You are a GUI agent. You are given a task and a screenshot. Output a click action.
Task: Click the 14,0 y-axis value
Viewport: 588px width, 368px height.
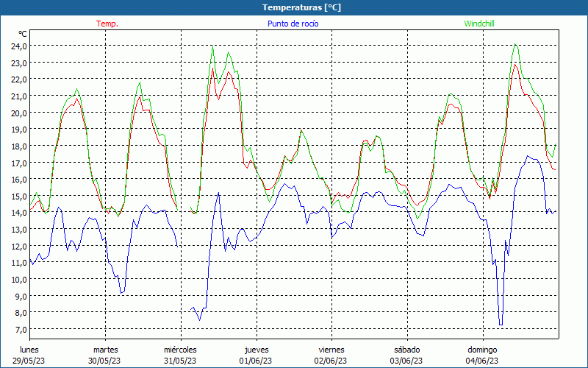pyautogui.click(x=19, y=213)
